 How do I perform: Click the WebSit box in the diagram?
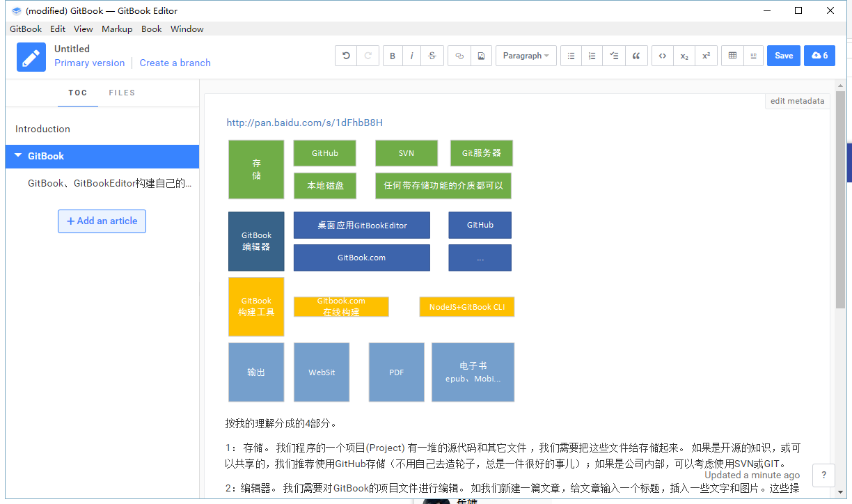[x=322, y=372]
